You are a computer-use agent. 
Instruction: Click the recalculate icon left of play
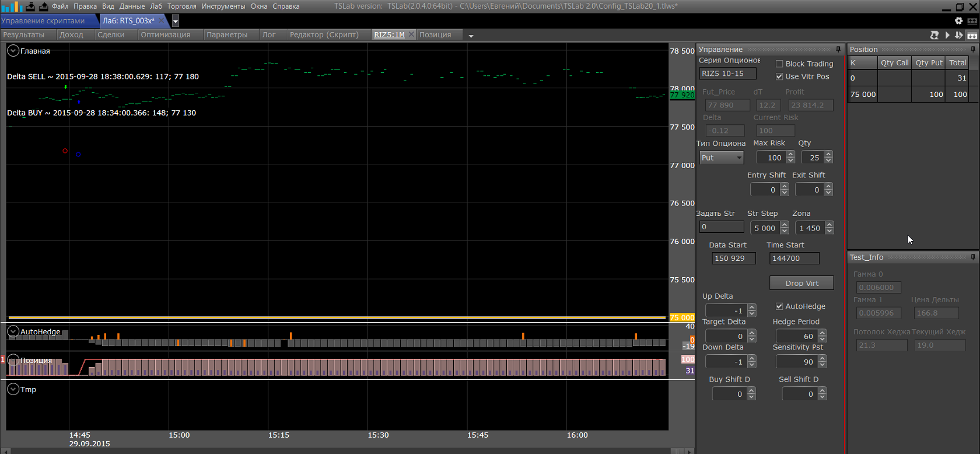(934, 35)
